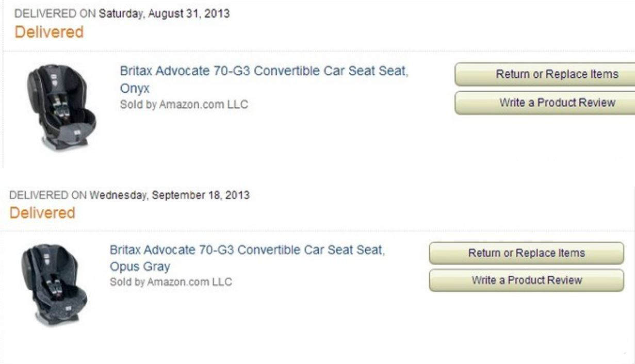Click the date Saturday, August 31, 2013
Image resolution: width=635 pixels, height=364 pixels.
point(164,14)
